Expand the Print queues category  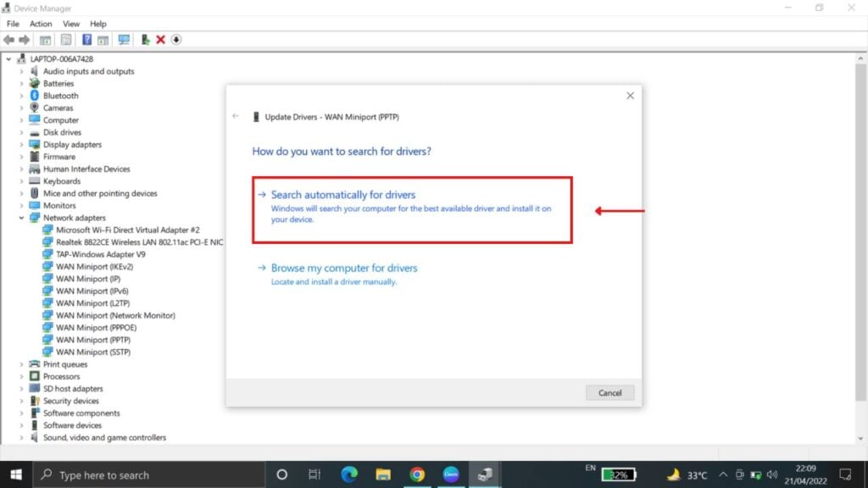click(x=21, y=364)
